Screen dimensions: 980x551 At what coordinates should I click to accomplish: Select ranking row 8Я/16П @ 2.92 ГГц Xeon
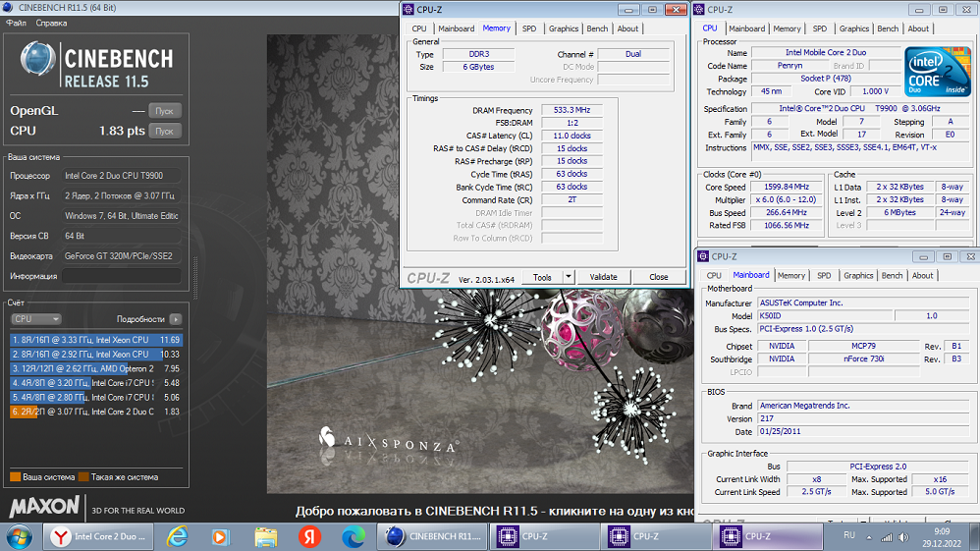point(96,354)
